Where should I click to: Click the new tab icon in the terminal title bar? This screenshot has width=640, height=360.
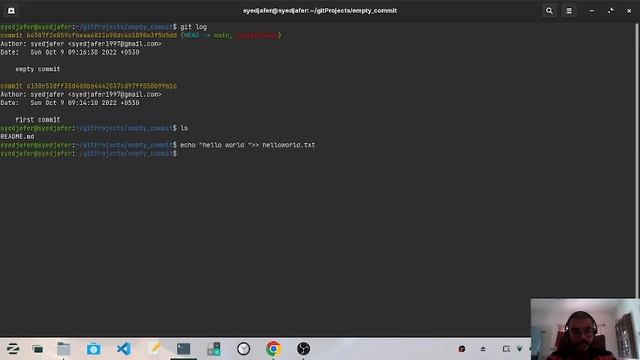tap(11, 11)
